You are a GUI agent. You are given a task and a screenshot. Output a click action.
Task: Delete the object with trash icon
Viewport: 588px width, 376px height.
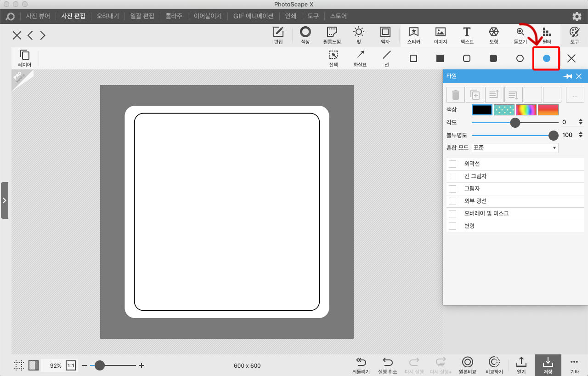click(x=456, y=95)
